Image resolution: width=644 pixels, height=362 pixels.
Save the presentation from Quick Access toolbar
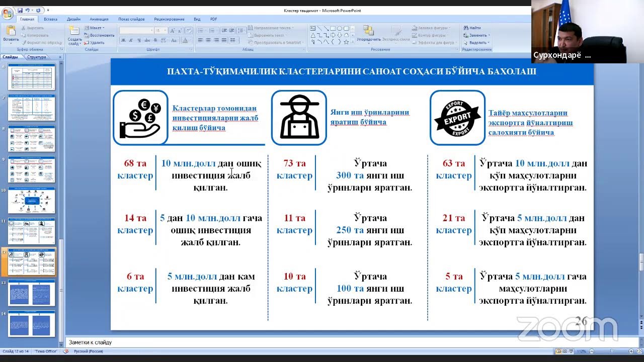tap(20, 10)
